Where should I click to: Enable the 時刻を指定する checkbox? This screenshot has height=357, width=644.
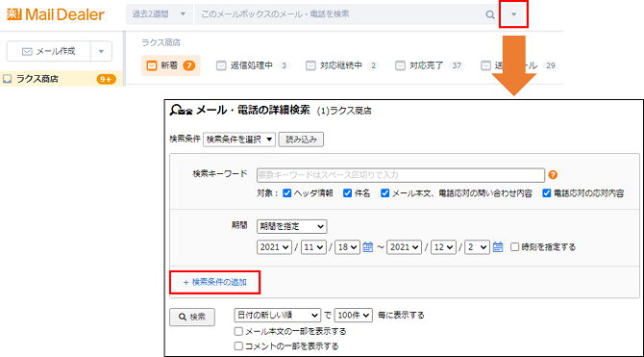tap(514, 247)
